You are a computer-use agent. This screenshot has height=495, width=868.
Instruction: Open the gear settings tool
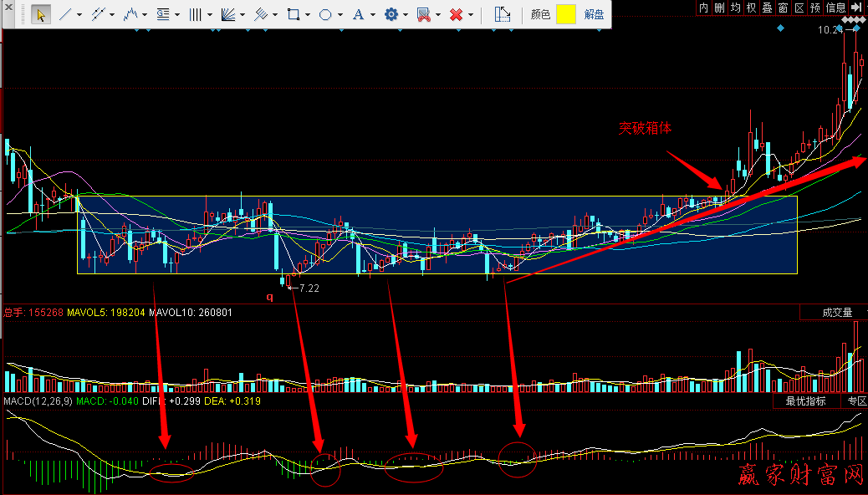pos(391,14)
